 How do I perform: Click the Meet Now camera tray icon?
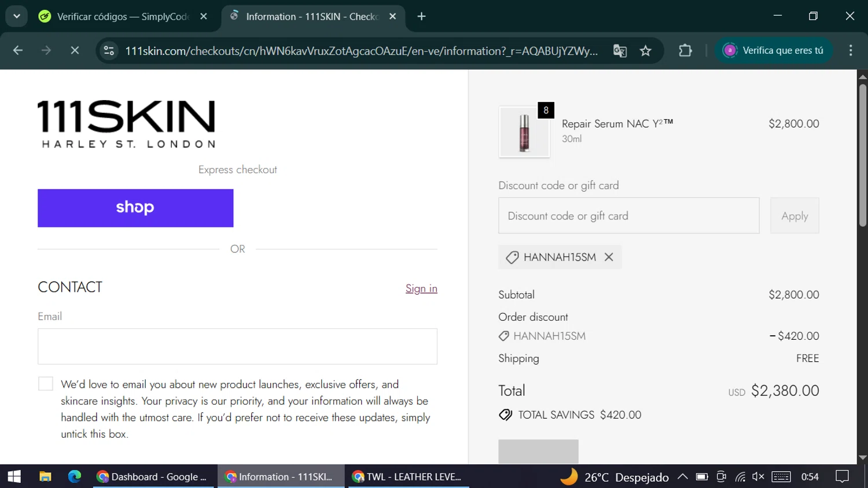721,477
